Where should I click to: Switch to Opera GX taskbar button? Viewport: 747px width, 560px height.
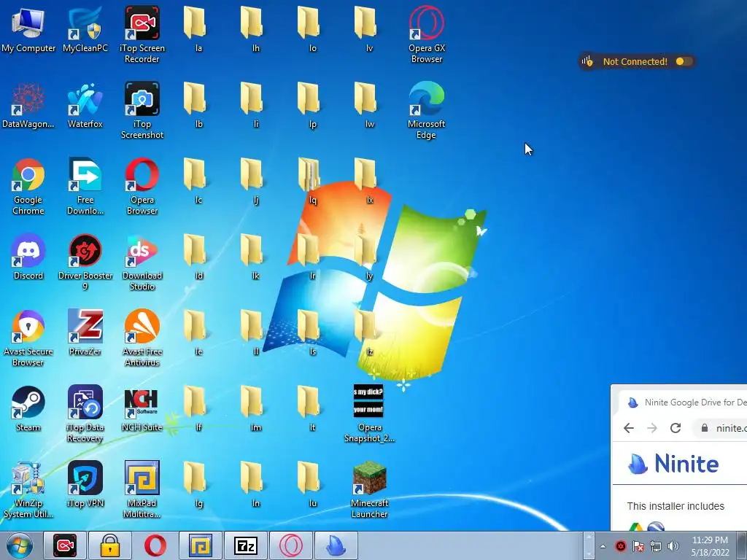tap(290, 545)
